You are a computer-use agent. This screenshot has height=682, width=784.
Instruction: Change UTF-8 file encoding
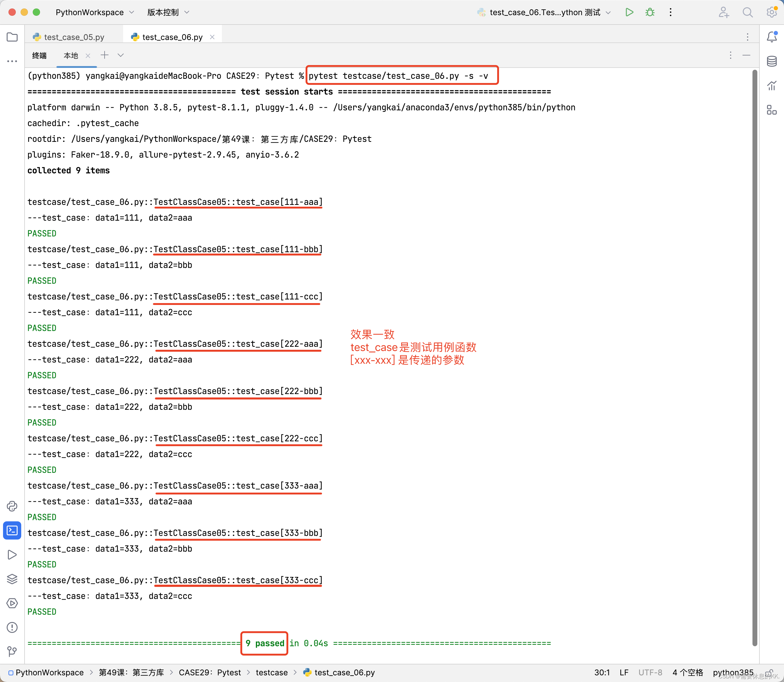click(x=650, y=673)
